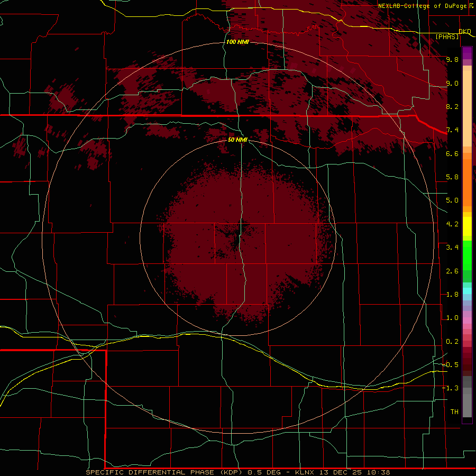Image resolution: width=476 pixels, height=476 pixels.
Task: Click the 3.4 scale value
Action: pos(452,248)
